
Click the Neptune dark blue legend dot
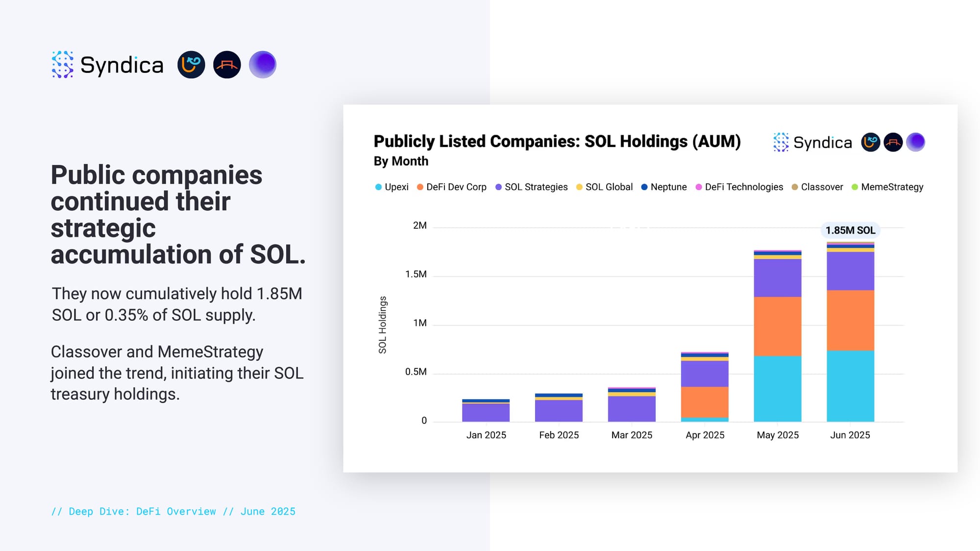(644, 187)
